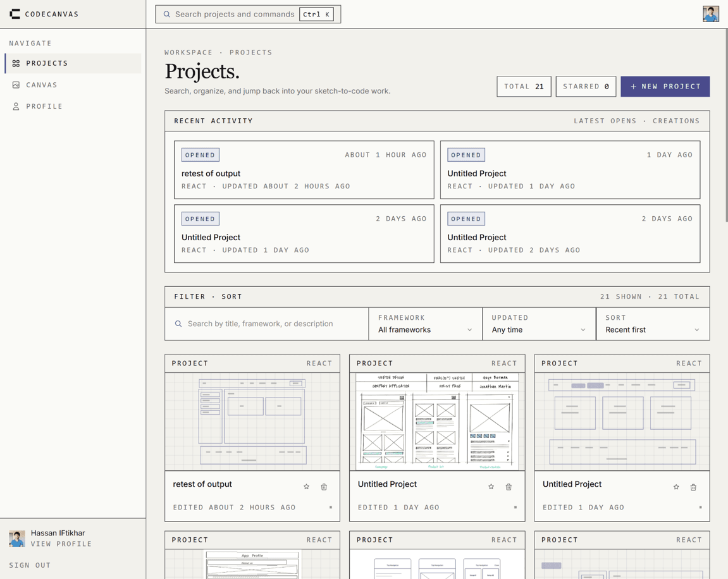Viewport: 728px width, 579px height.
Task: Click the Total 21 counter button
Action: point(524,87)
